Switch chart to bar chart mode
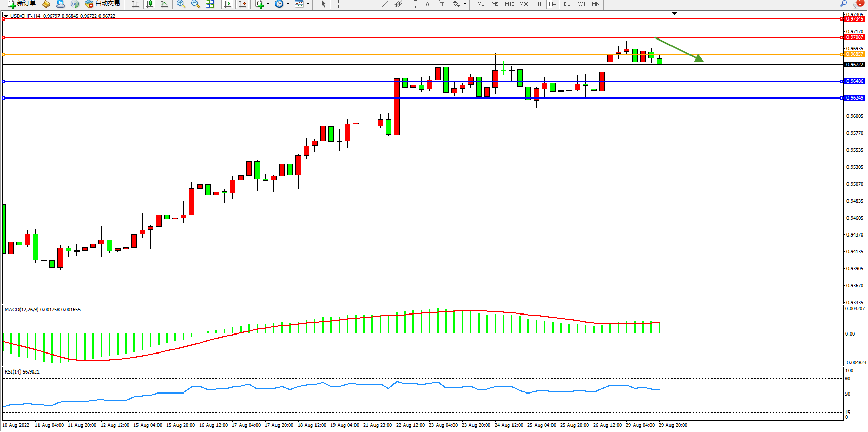Screen dimensions: 868x432 pos(135,4)
